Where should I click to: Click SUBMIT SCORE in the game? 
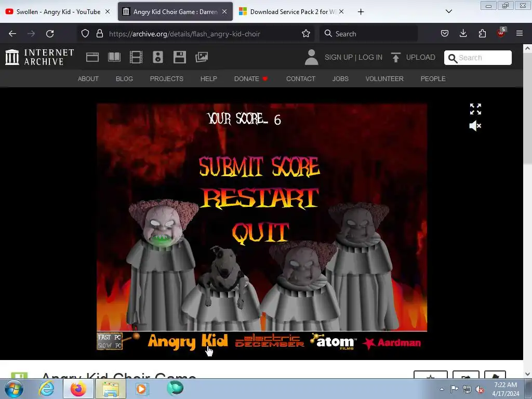click(x=259, y=167)
